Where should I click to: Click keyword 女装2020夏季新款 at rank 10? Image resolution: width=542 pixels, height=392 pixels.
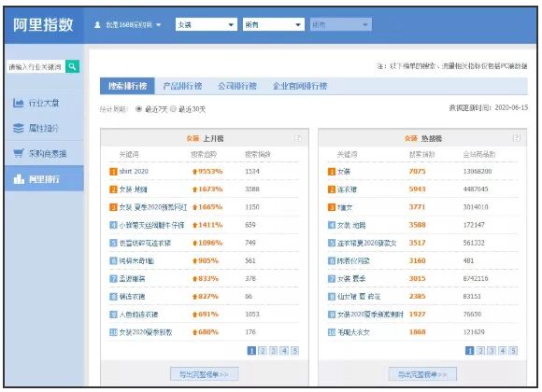[x=146, y=332]
